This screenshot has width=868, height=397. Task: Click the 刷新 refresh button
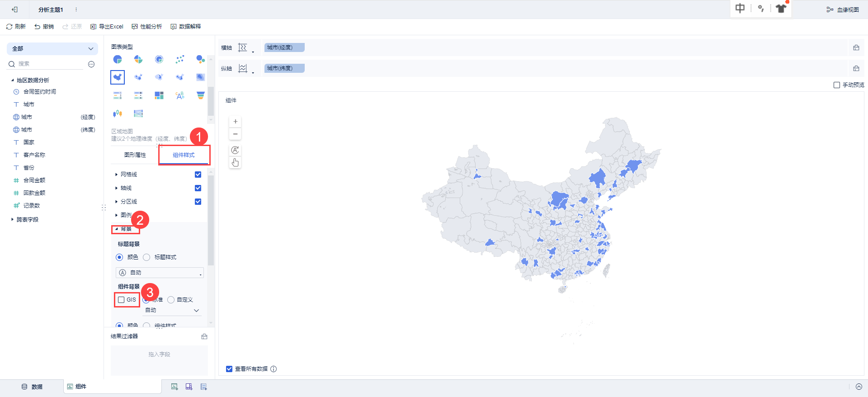[x=16, y=27]
